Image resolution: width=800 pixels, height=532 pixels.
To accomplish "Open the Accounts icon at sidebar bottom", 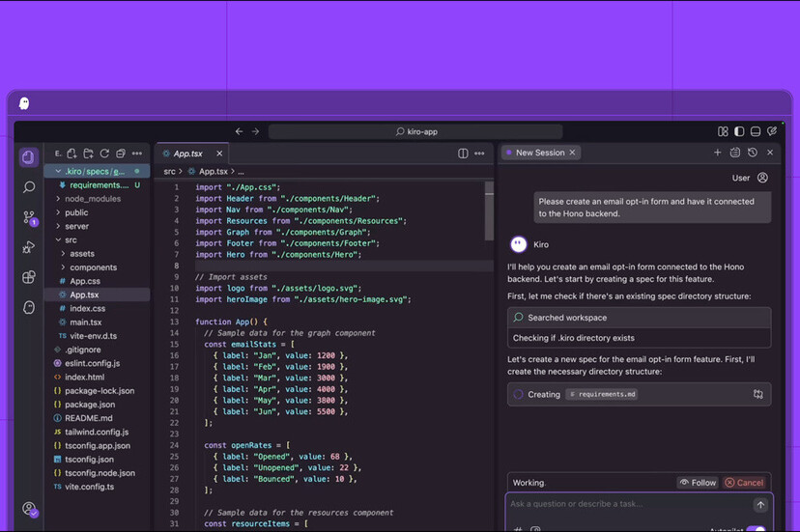I will tap(30, 509).
